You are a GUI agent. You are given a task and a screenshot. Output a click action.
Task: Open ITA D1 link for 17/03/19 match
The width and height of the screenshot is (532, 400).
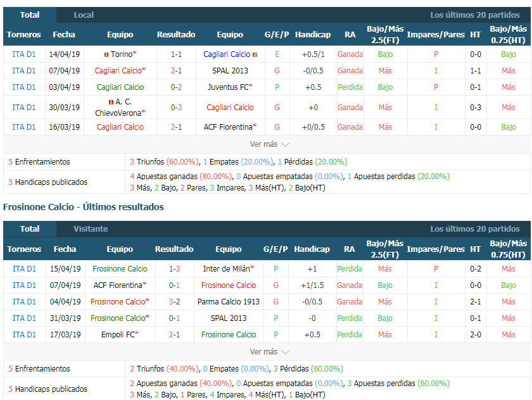[x=24, y=335]
